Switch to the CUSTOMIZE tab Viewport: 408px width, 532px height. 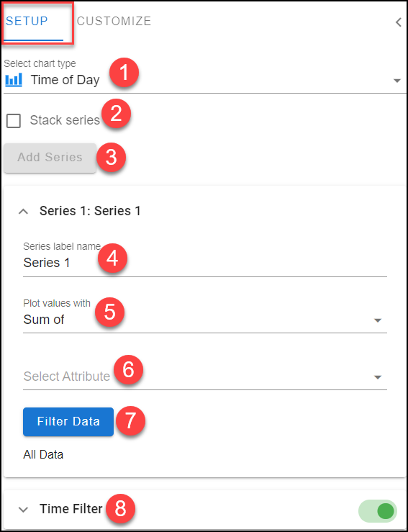(114, 22)
